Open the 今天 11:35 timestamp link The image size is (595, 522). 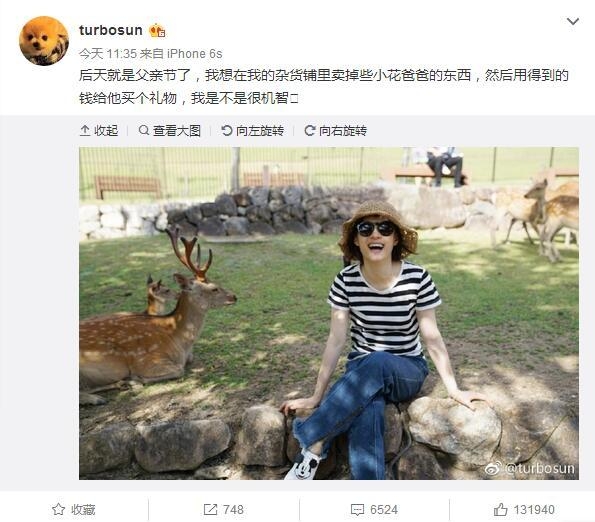coord(108,54)
